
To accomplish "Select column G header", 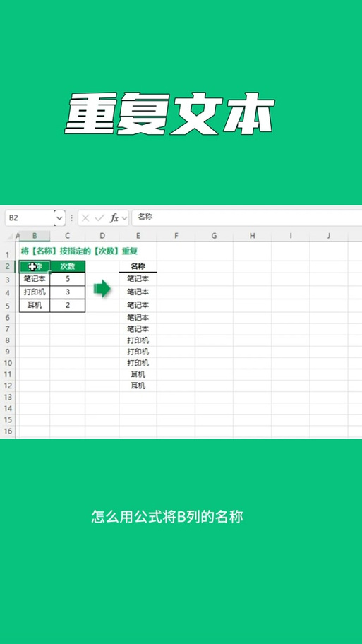I will tap(215, 236).
